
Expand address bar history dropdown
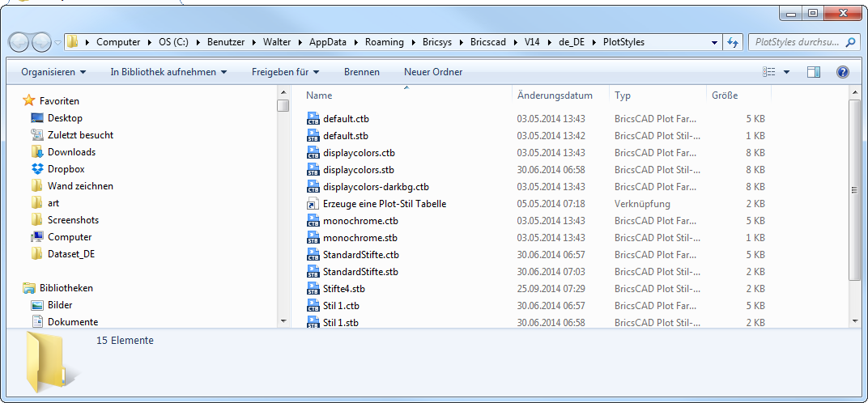(x=714, y=42)
